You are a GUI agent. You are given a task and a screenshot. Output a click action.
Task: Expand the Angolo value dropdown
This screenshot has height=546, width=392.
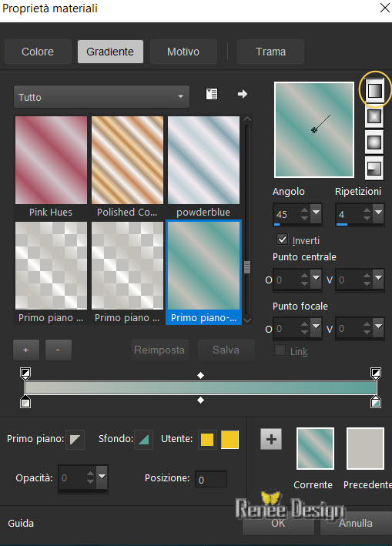pos(316,213)
